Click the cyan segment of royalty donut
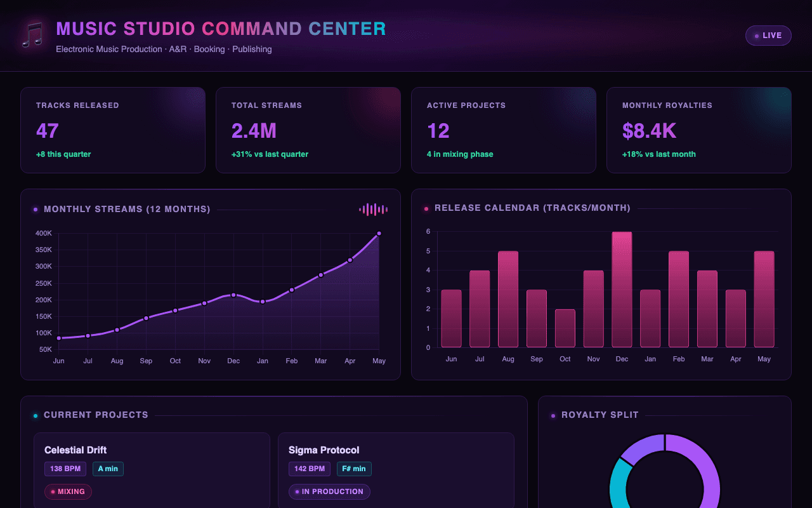Screen dimensions: 812x508 coord(620,486)
